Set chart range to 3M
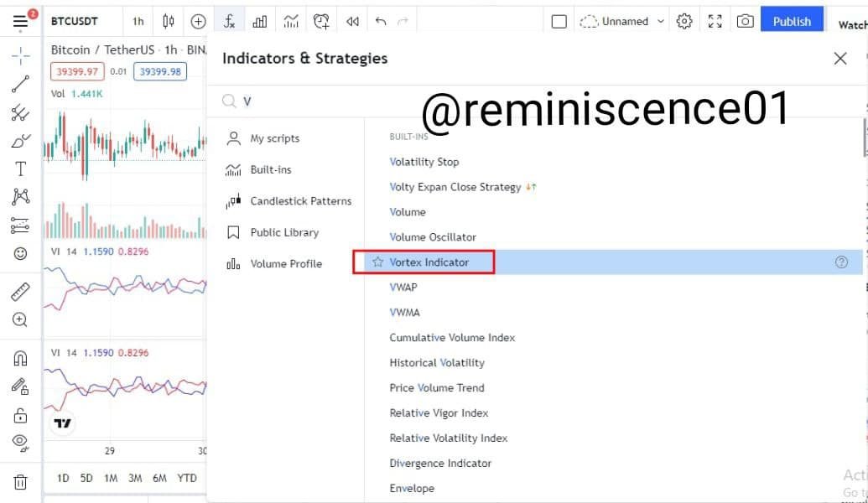The height and width of the screenshot is (503, 868). [x=135, y=478]
